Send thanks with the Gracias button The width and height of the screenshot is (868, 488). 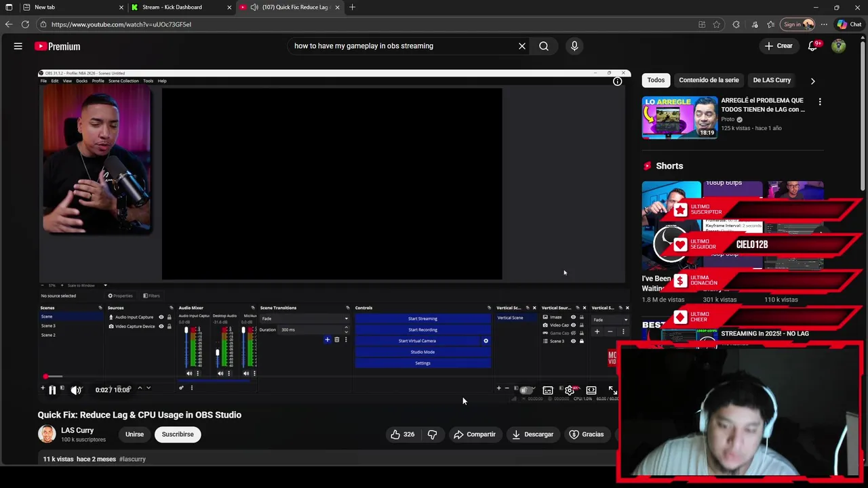pyautogui.click(x=587, y=434)
